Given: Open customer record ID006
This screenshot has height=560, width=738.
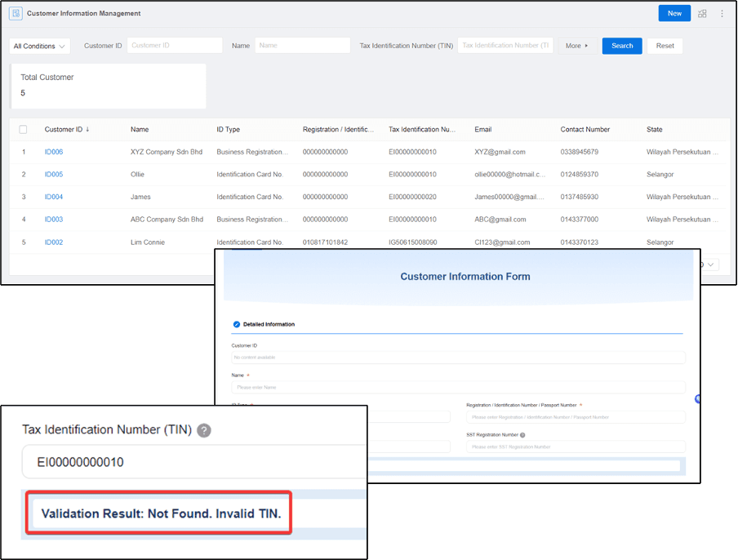Looking at the screenshot, I should (x=54, y=152).
